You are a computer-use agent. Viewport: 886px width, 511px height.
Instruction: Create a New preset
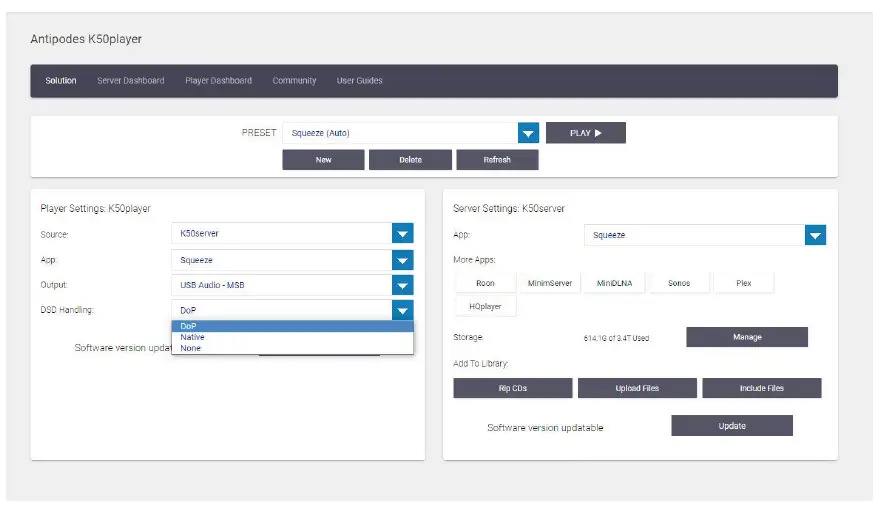(x=323, y=160)
